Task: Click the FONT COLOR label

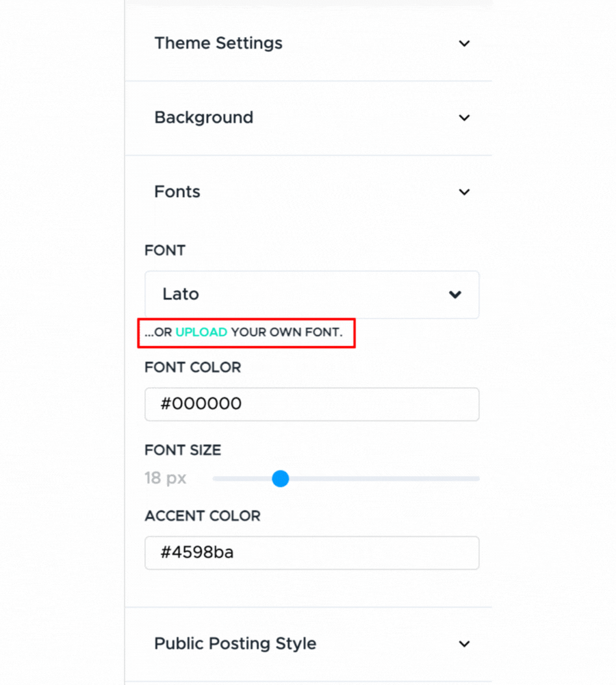Action: (193, 368)
